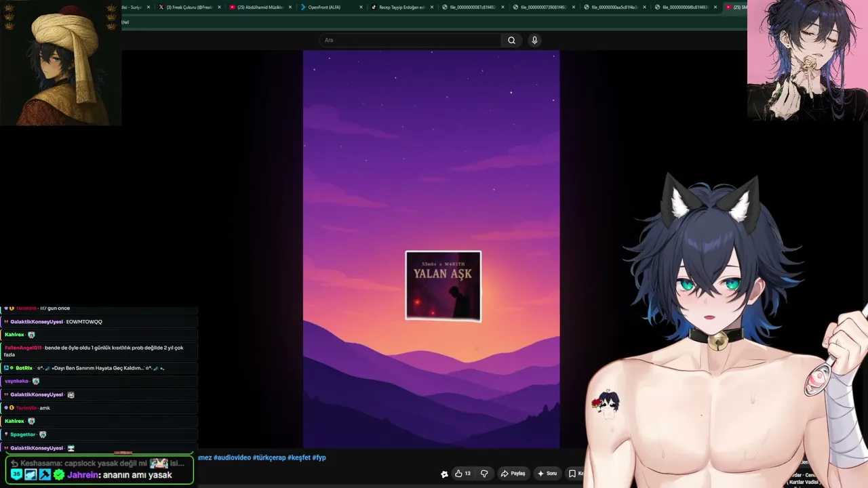Click the OpenFront tab favicon
868x488 pixels.
[x=303, y=7]
